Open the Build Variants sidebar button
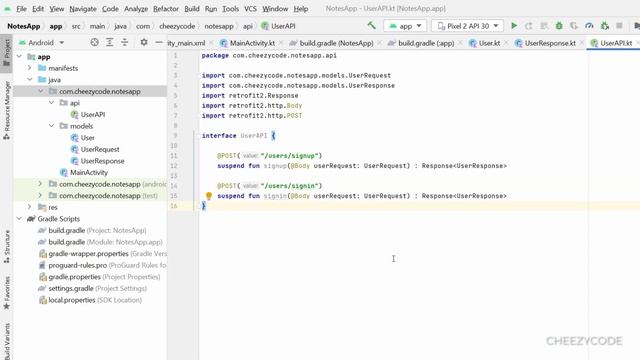Screen dimensions: 640x360 tap(7, 341)
